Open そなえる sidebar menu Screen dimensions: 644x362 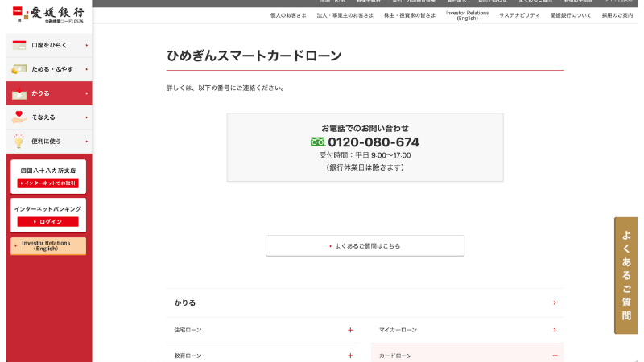(x=49, y=117)
